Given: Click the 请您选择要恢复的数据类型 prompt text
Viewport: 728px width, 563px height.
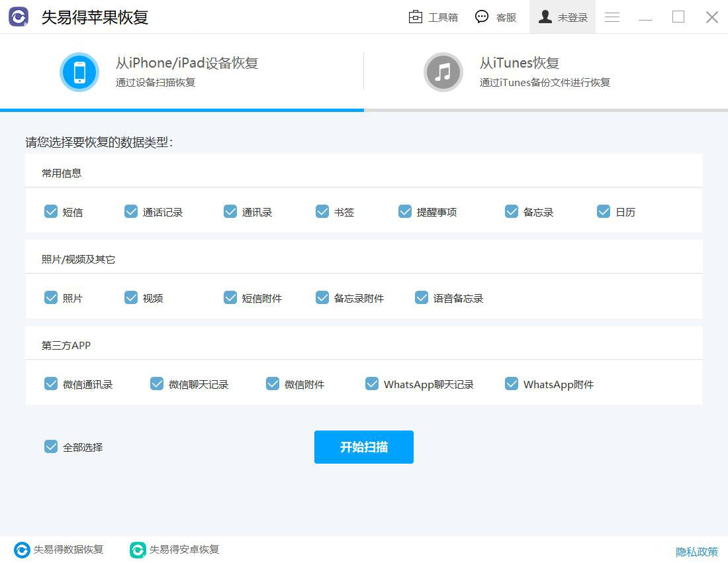Looking at the screenshot, I should coord(99,142).
